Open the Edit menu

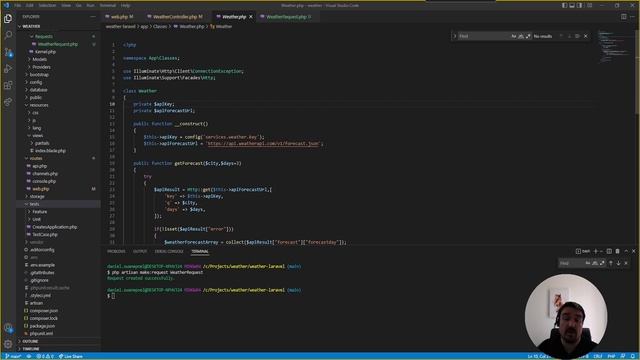point(30,5)
